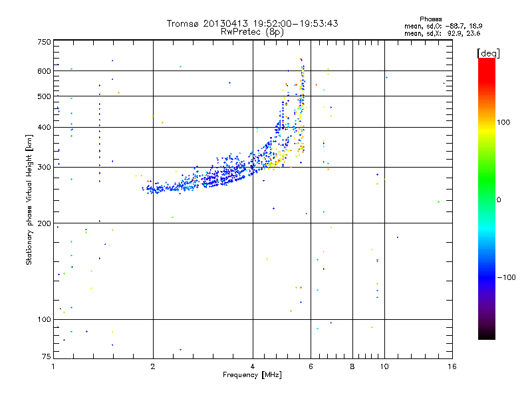Click the '[deg]' colorbar unit label
This screenshot has height=399, width=532.
pyautogui.click(x=488, y=54)
